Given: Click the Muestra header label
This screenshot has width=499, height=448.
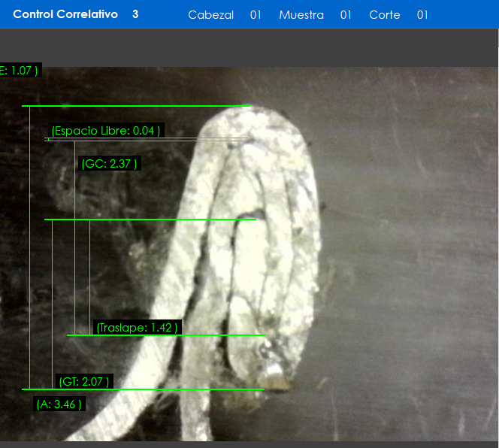Looking at the screenshot, I should coord(301,15).
